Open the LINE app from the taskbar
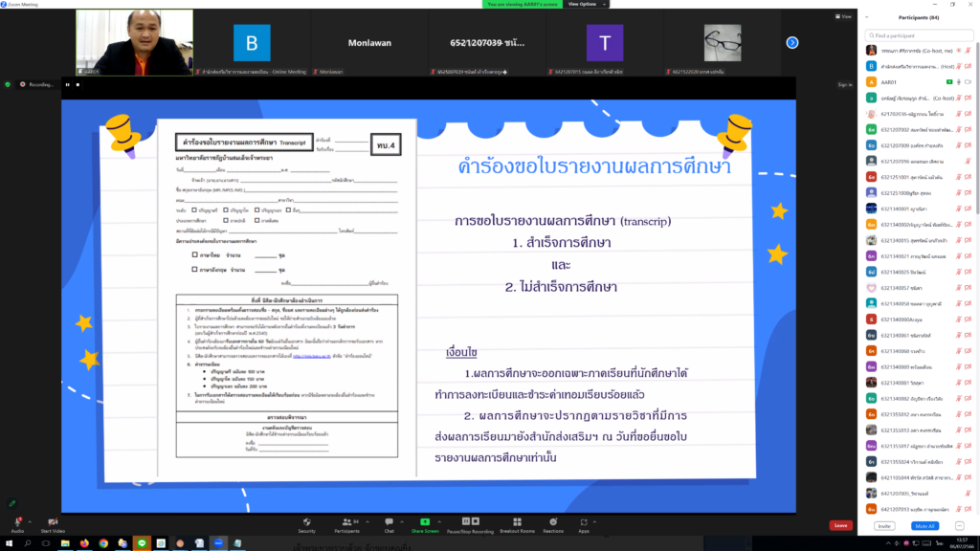The width and height of the screenshot is (980, 551). pos(142,543)
